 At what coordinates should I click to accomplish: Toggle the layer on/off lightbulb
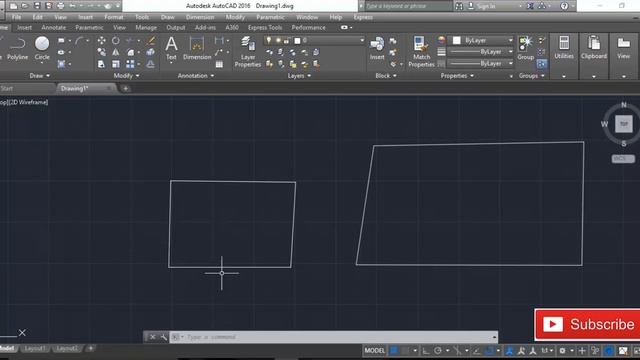pyautogui.click(x=269, y=40)
